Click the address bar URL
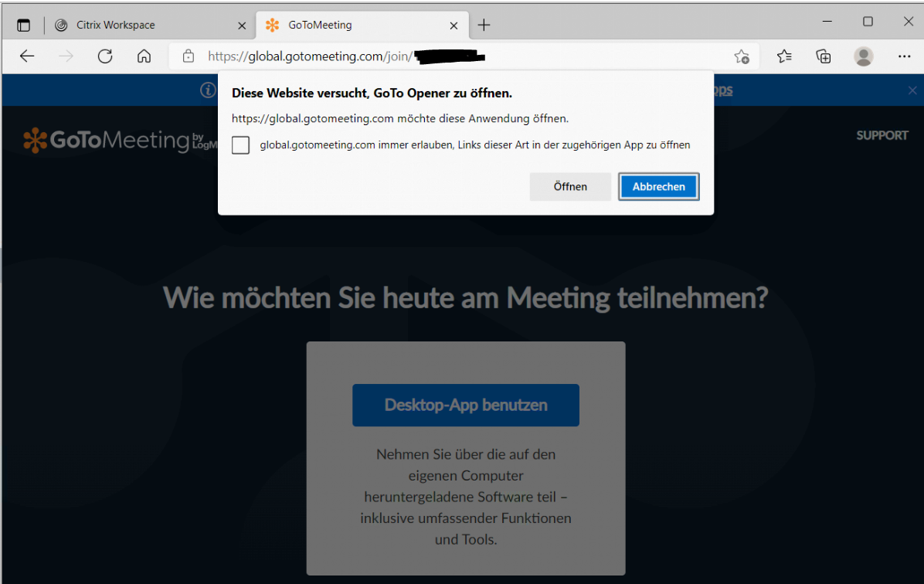The image size is (924, 584). tap(346, 56)
